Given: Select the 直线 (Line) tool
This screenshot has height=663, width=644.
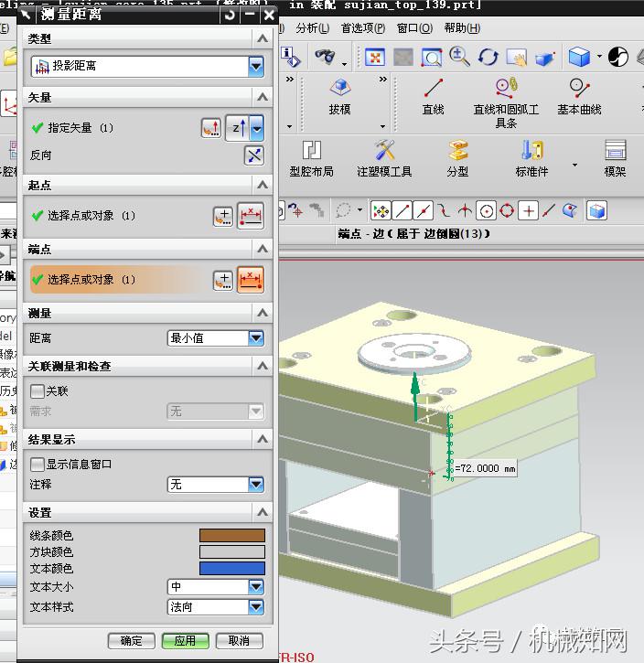Looking at the screenshot, I should (x=433, y=96).
